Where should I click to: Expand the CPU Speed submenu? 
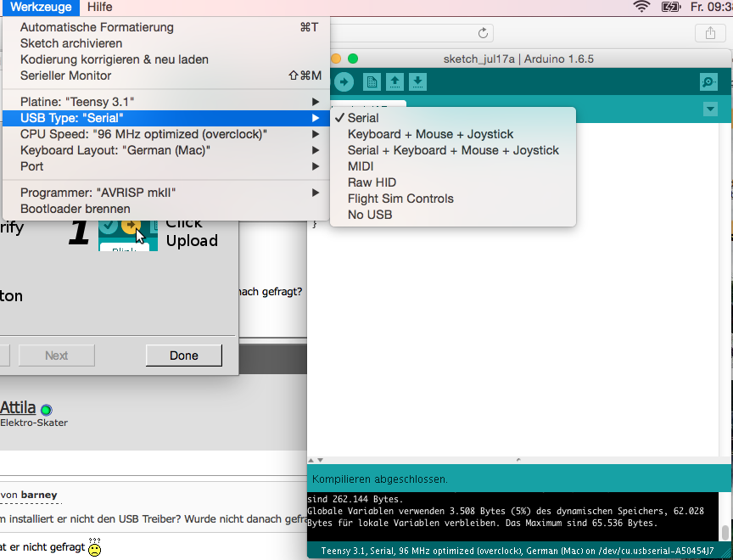point(166,134)
